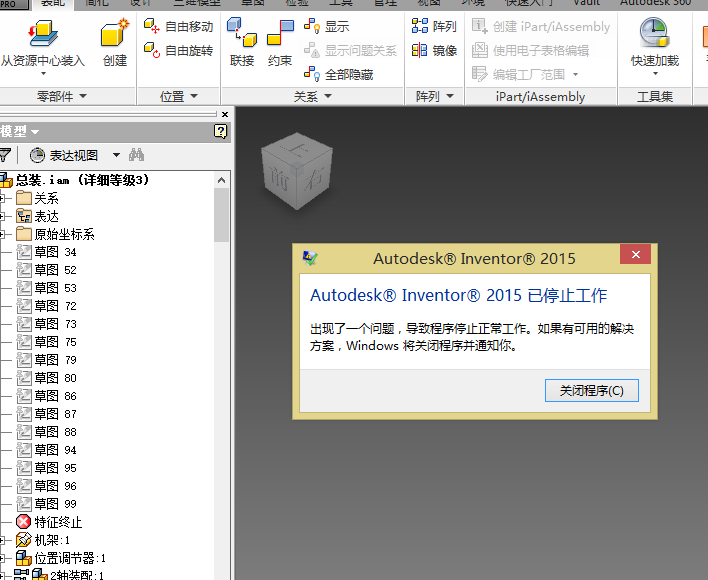The width and height of the screenshot is (708, 580).
Task: Click 显示 relationships icon
Action: tap(312, 26)
